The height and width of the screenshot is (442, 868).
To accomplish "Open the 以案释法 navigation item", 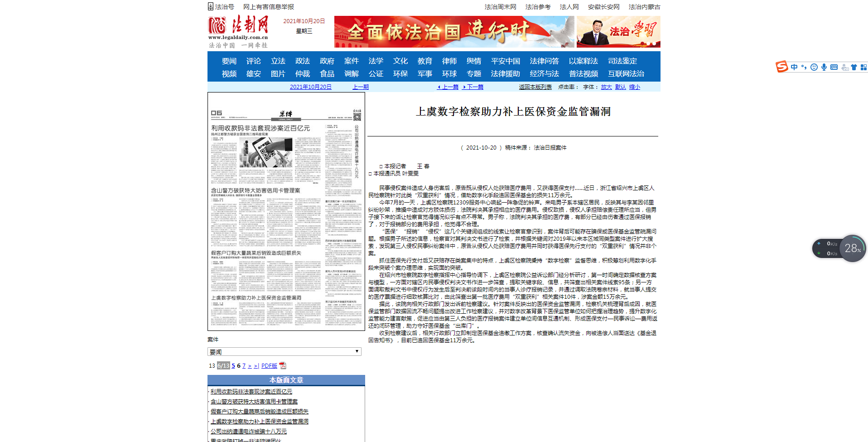I will 583,61.
